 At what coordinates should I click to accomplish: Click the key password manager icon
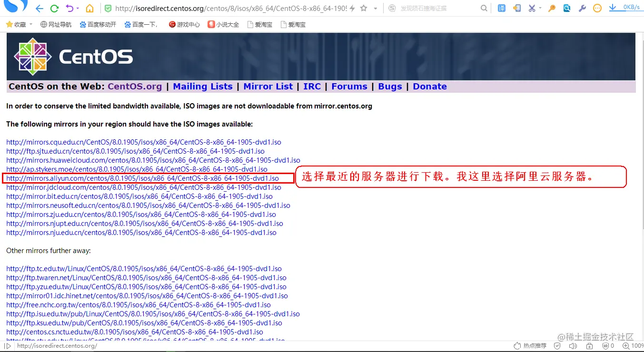point(552,8)
